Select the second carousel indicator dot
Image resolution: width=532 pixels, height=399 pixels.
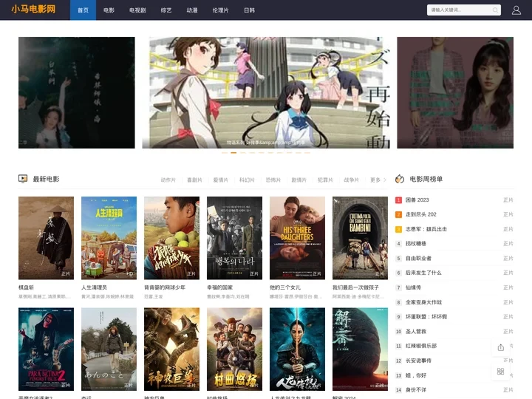[x=233, y=153]
